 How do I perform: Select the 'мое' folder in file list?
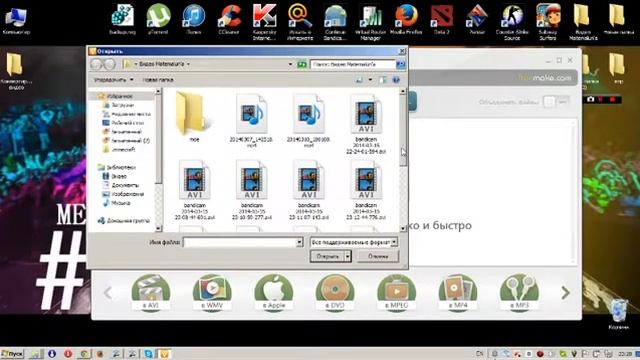pyautogui.click(x=194, y=117)
